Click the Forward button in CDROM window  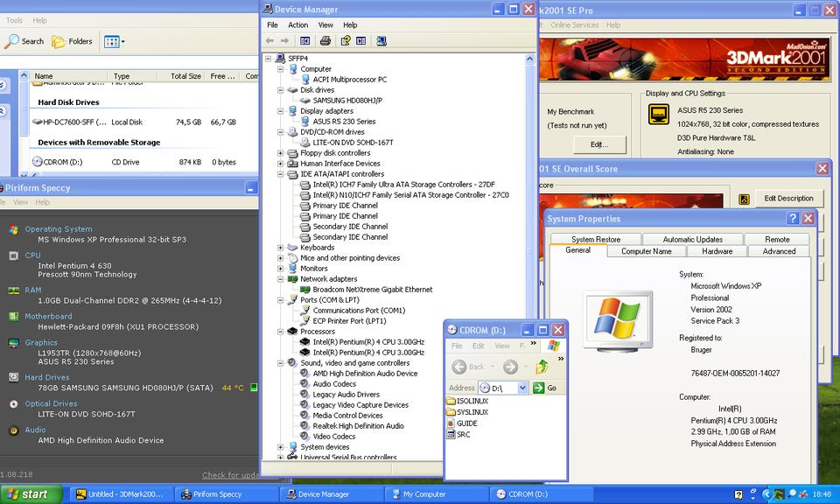coord(510,367)
